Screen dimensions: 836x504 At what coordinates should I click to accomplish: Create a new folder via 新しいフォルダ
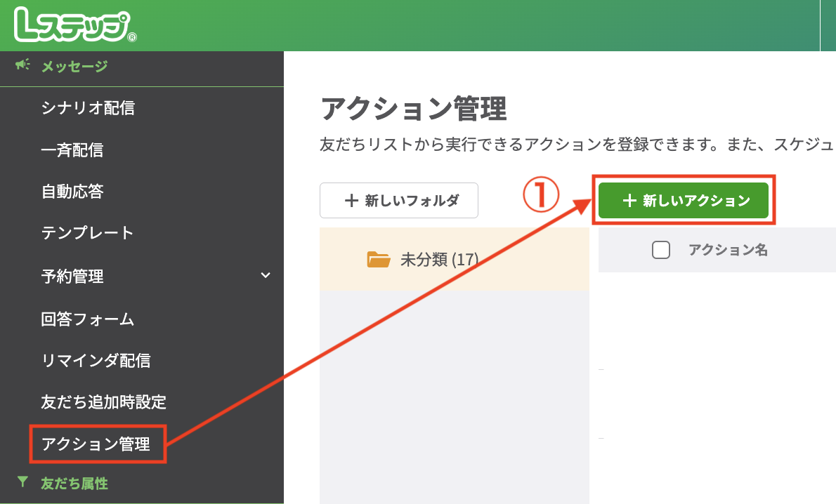pos(399,200)
